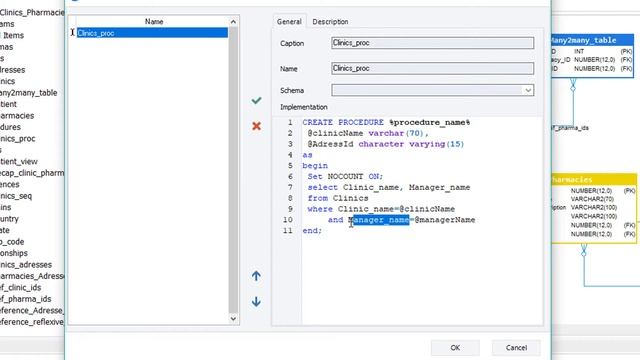Focus the Caption input field
This screenshot has height=360, width=640.
(x=432, y=43)
